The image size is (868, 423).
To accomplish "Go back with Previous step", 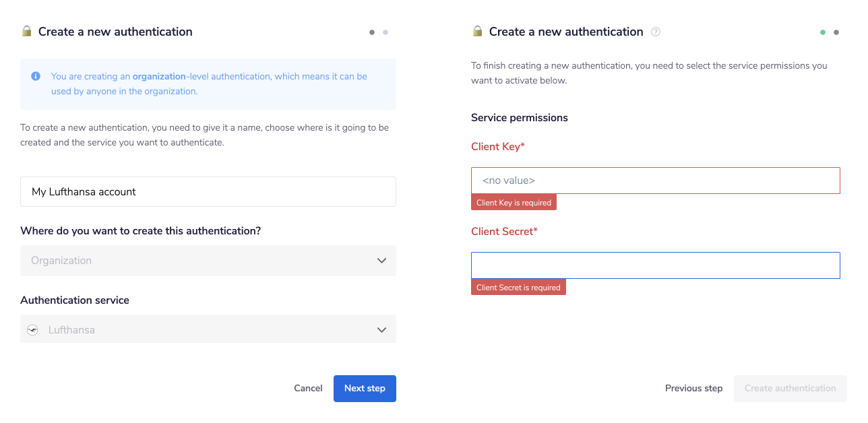I will tap(693, 388).
